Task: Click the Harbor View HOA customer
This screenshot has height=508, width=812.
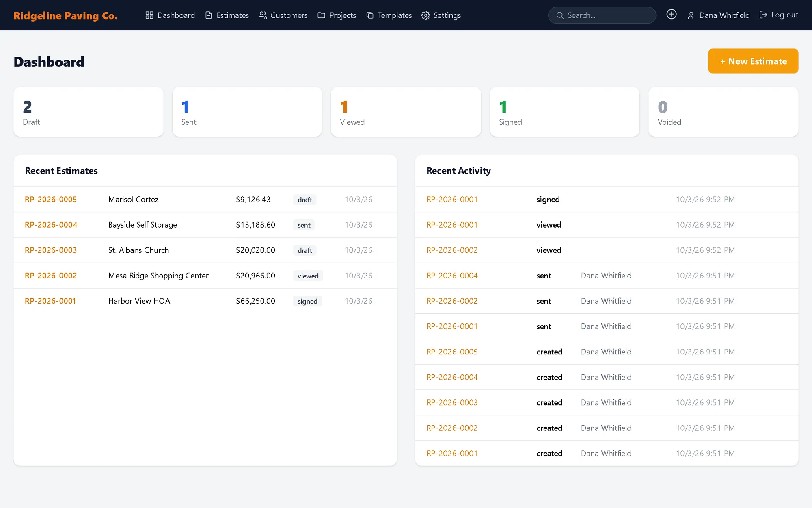Action: [x=139, y=301]
